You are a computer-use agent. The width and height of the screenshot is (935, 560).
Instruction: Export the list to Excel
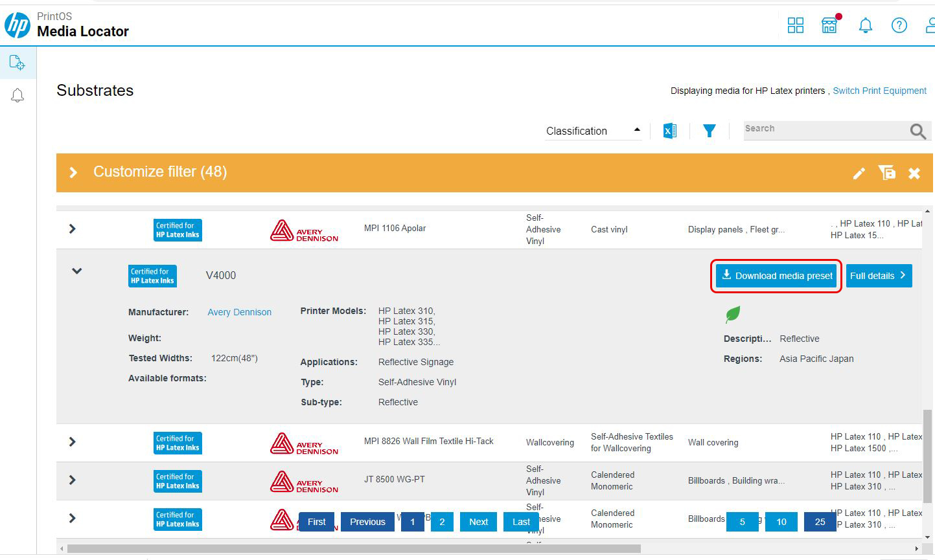(x=670, y=131)
